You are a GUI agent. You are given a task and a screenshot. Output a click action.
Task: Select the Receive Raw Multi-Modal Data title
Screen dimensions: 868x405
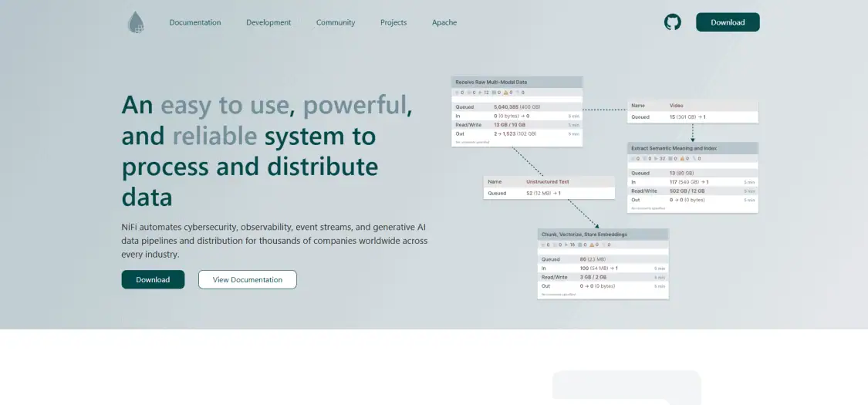pyautogui.click(x=491, y=82)
